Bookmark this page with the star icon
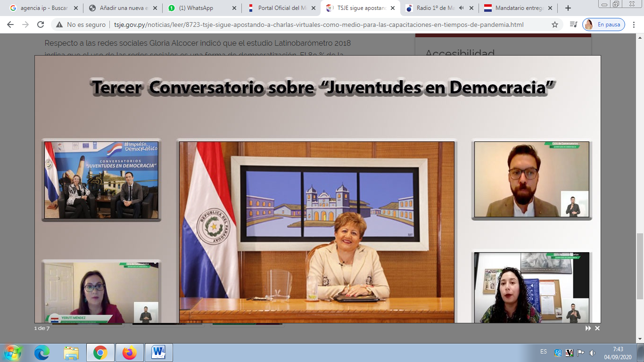644x362 pixels. 555,25
